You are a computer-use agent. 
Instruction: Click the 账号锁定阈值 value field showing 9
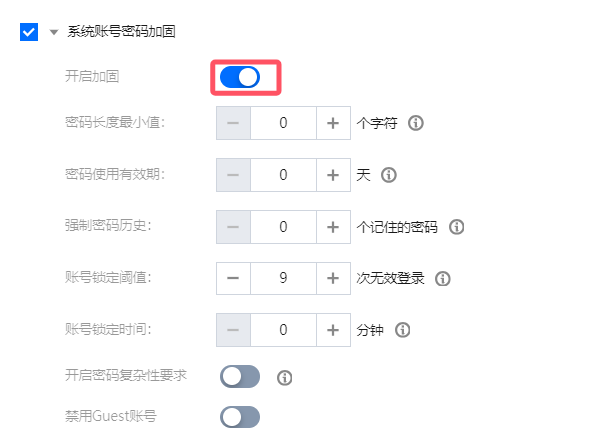pyautogui.click(x=283, y=278)
